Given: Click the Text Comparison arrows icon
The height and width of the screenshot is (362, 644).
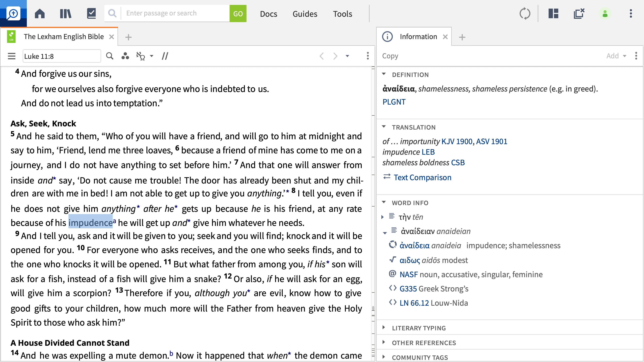Looking at the screenshot, I should coord(387,177).
